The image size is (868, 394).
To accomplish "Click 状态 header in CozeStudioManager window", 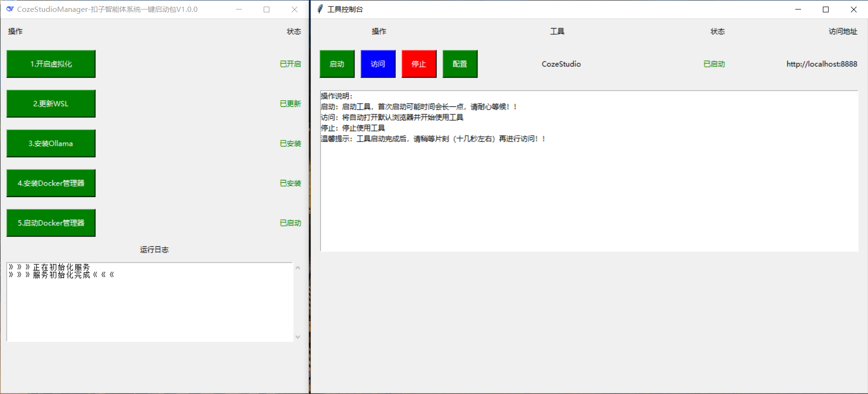I will pos(294,31).
